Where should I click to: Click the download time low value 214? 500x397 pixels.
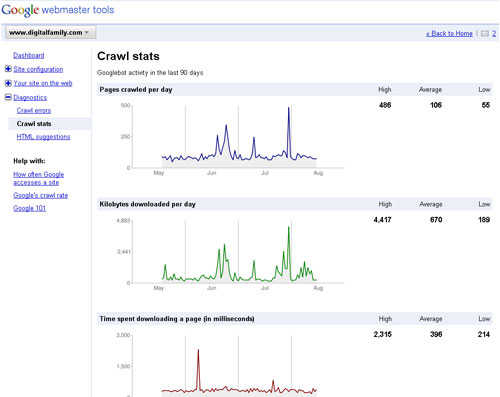pyautogui.click(x=484, y=334)
